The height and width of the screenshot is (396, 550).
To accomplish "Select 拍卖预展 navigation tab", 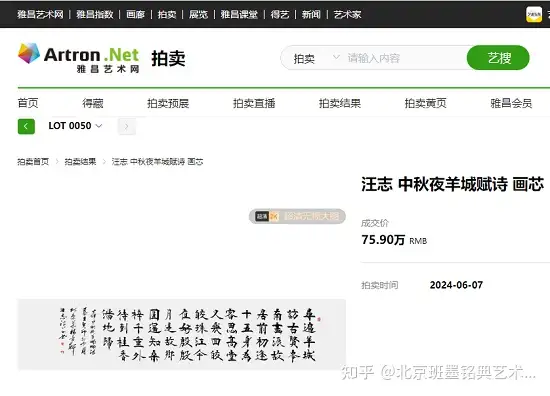I will tap(168, 103).
